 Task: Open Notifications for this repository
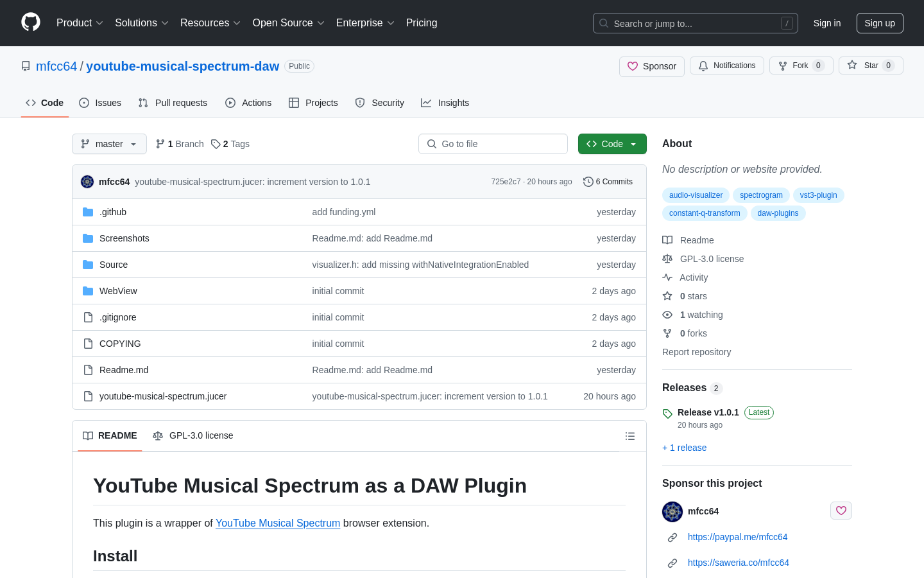[x=727, y=66]
